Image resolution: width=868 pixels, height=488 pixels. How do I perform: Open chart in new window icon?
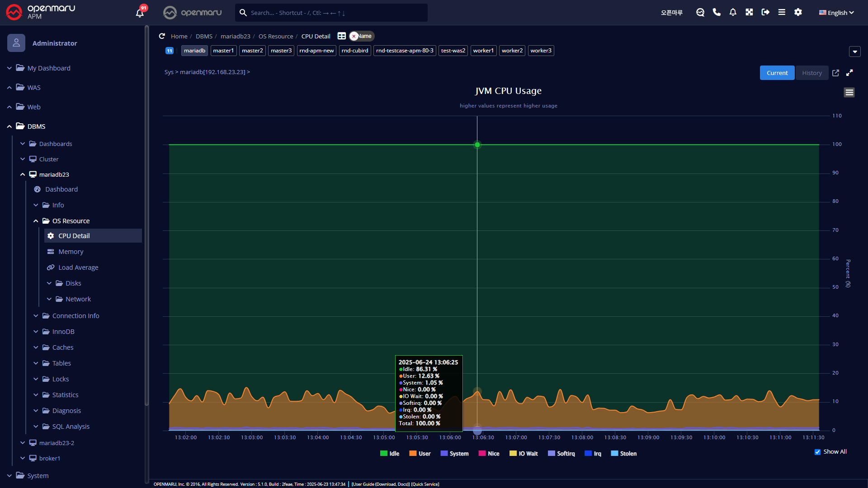pos(835,73)
